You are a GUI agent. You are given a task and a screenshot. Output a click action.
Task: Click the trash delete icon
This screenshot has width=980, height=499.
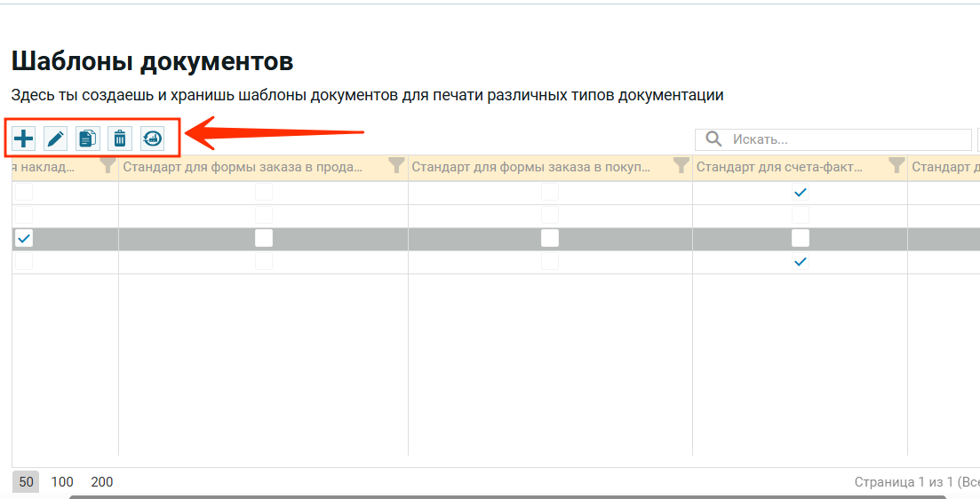tap(120, 138)
